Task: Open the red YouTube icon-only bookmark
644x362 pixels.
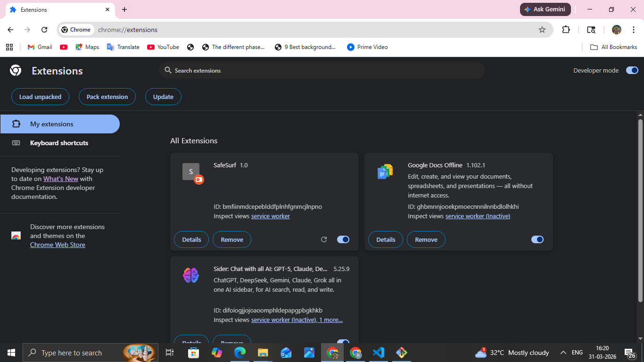Action: click(x=64, y=47)
